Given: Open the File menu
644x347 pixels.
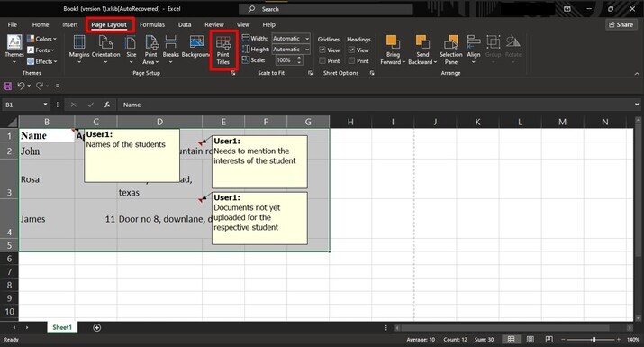Looking at the screenshot, I should tap(13, 24).
